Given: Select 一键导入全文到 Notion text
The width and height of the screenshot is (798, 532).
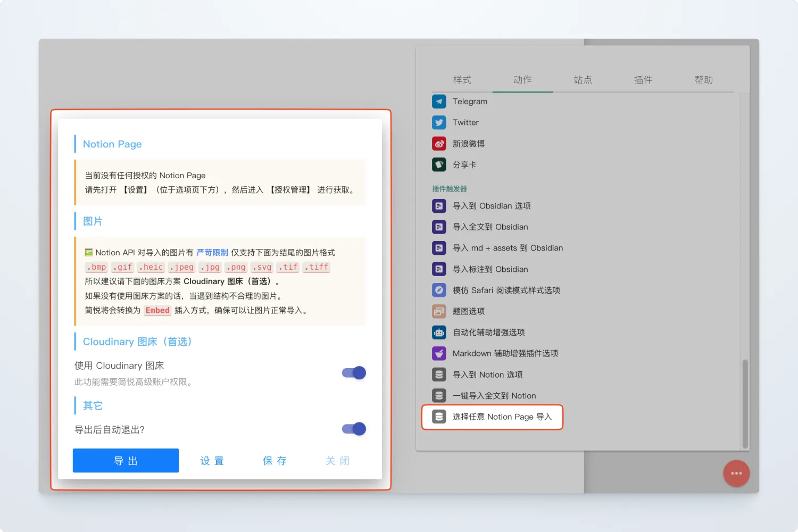Looking at the screenshot, I should point(494,396).
